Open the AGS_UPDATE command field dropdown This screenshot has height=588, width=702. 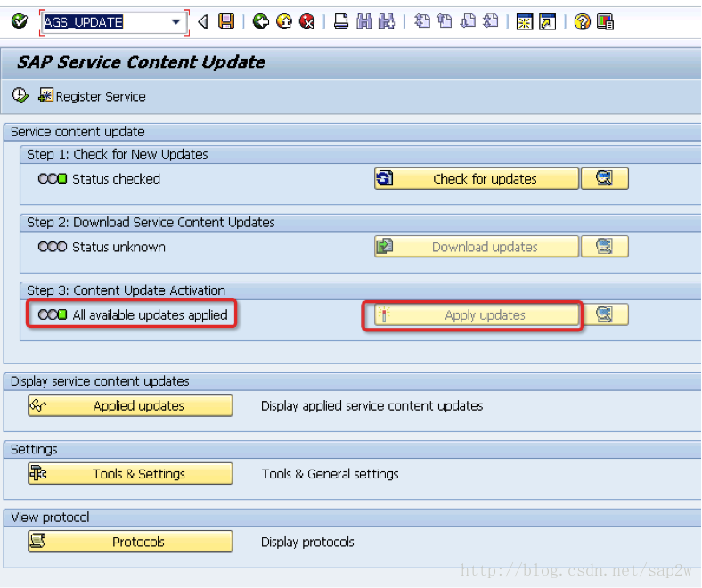176,22
